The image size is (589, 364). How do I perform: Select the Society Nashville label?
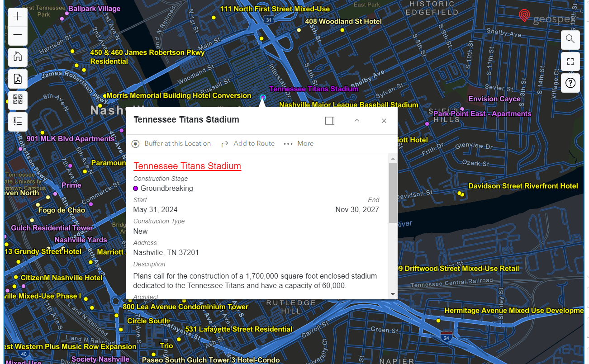point(100,359)
